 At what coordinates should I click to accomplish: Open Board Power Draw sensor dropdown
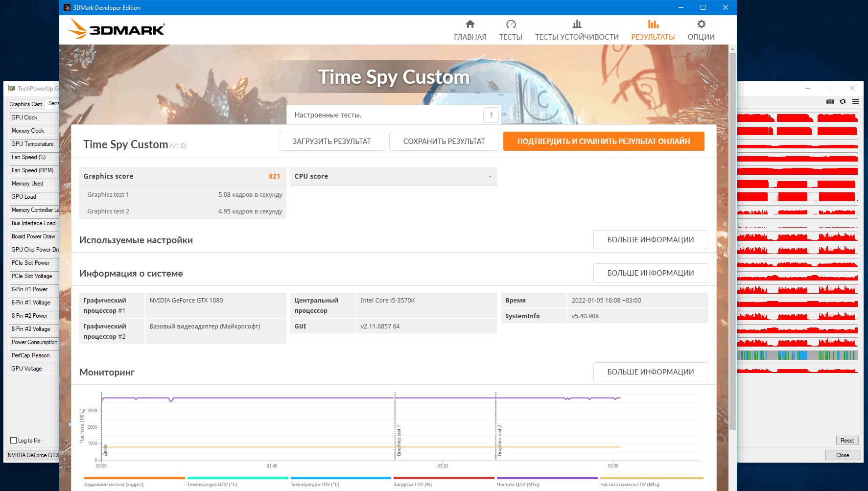point(34,236)
